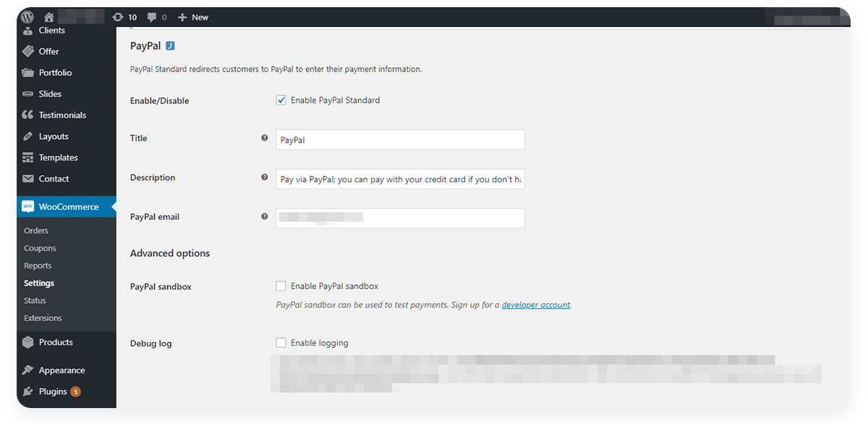Click the help icon next to PayPal email
This screenshot has height=424, width=868.
pyautogui.click(x=264, y=216)
